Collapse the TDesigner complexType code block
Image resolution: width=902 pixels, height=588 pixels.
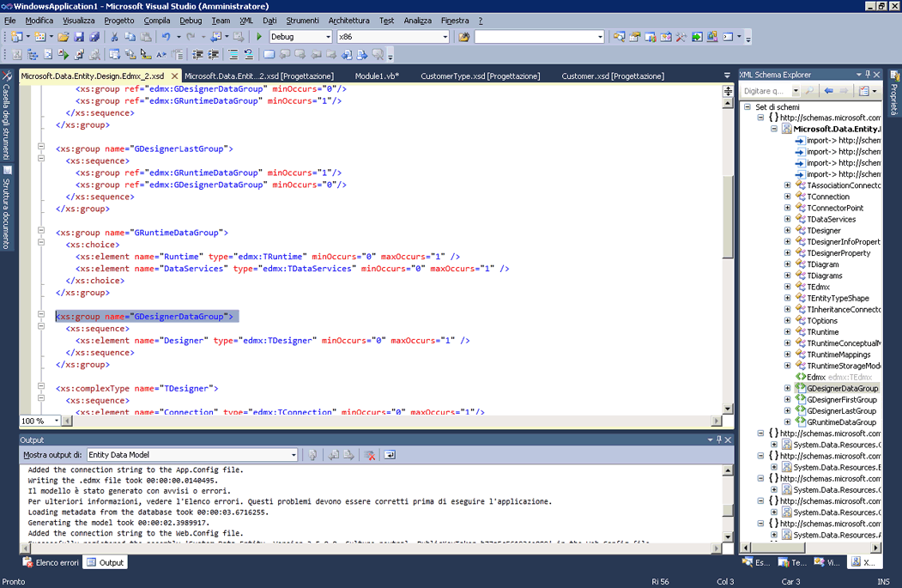click(x=41, y=386)
